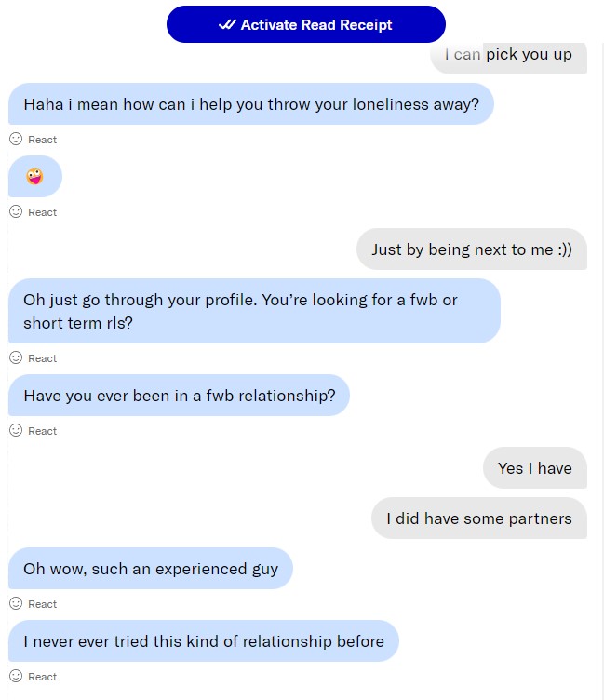This screenshot has height=700, width=604.
Task: Click the 'Oh wow, such an experienced guy' bubble
Action: tap(151, 568)
